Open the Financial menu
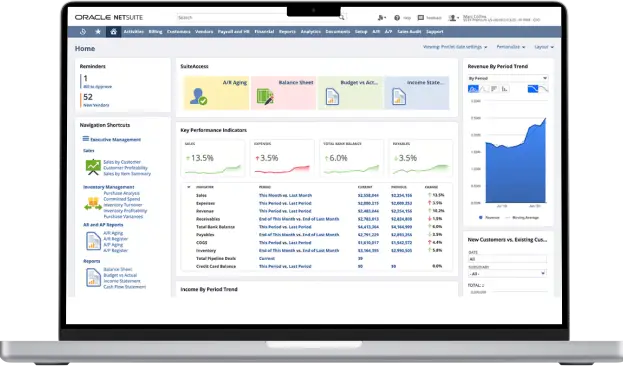The height and width of the screenshot is (366, 623). [264, 32]
